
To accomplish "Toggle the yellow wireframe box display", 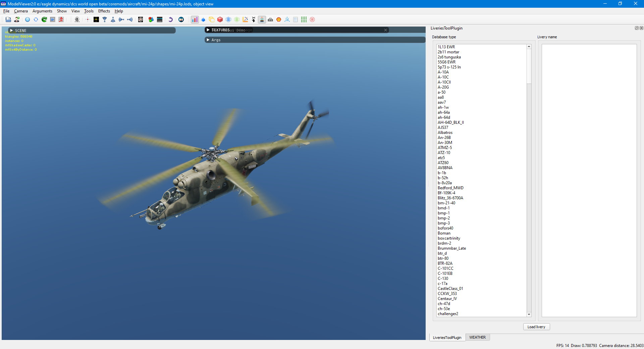I will (212, 19).
